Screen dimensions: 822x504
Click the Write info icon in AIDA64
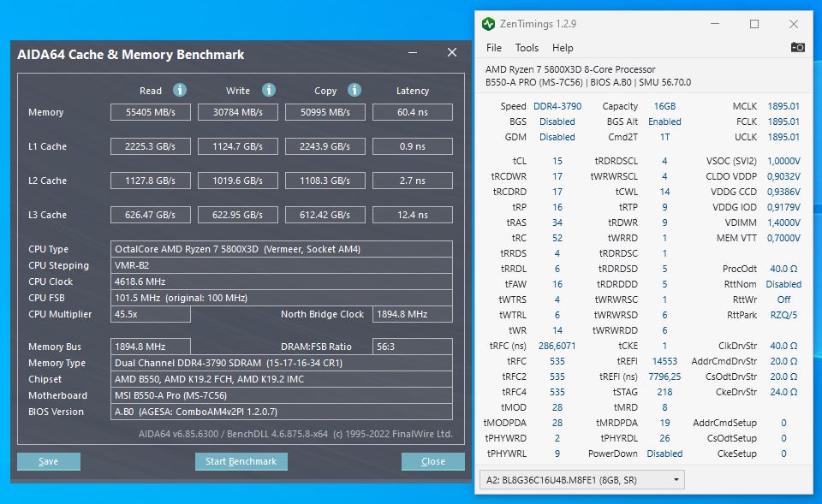click(x=268, y=90)
